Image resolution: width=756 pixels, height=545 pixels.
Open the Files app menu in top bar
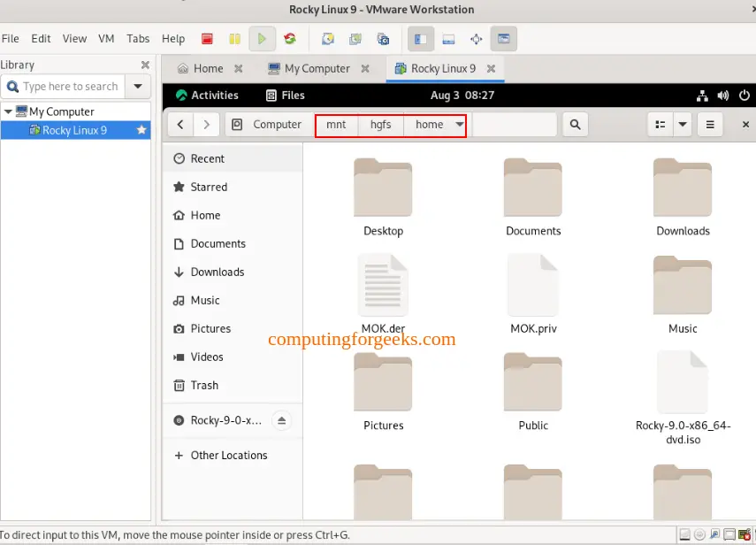286,95
